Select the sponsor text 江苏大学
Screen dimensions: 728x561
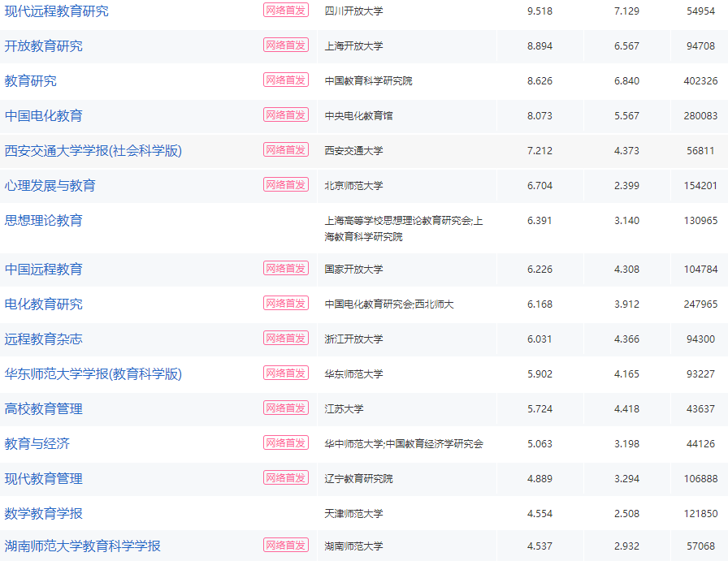(344, 409)
